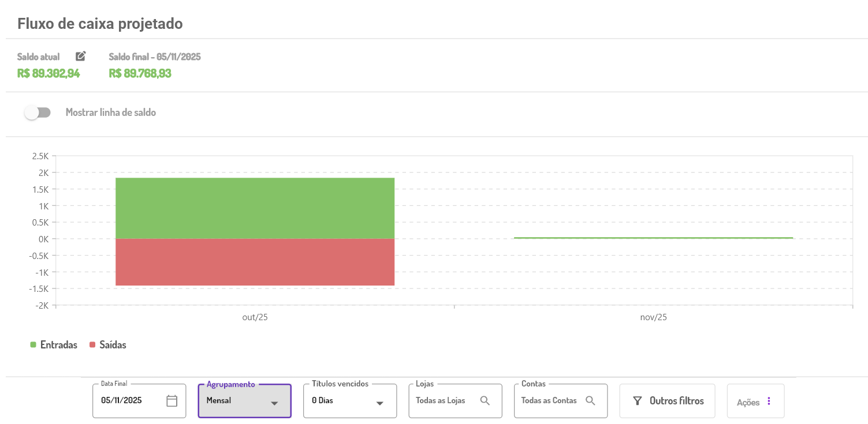The image size is (868, 424).
Task: Click the red Saídas legend color square
Action: point(92,345)
